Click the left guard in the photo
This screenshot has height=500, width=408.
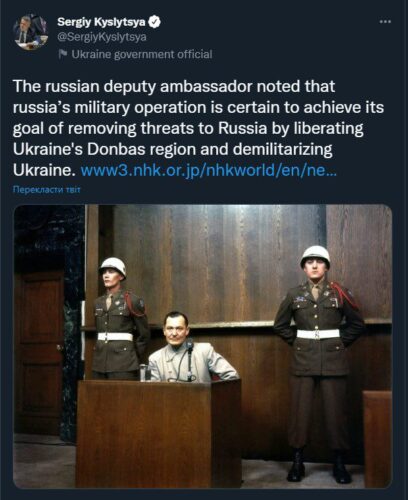[120, 318]
